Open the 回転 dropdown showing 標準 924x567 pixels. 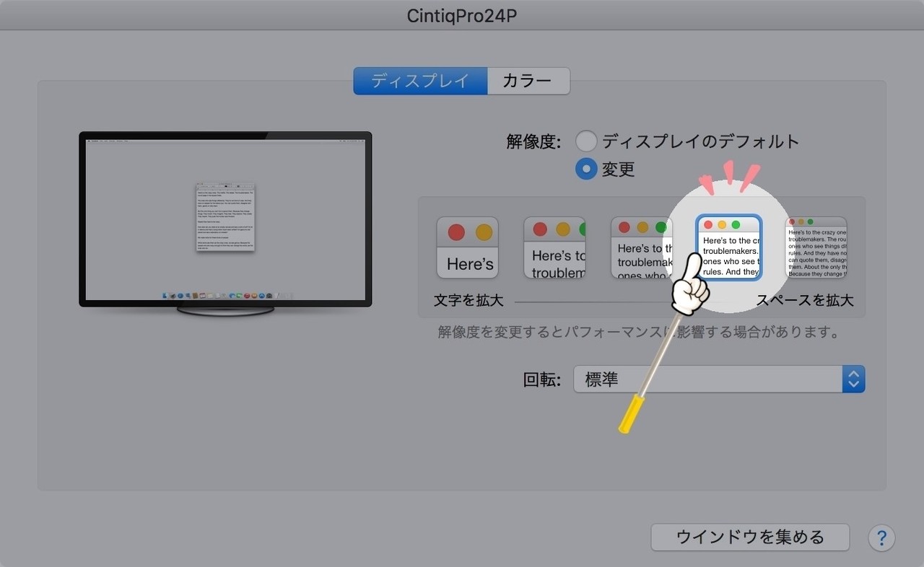[x=707, y=379]
